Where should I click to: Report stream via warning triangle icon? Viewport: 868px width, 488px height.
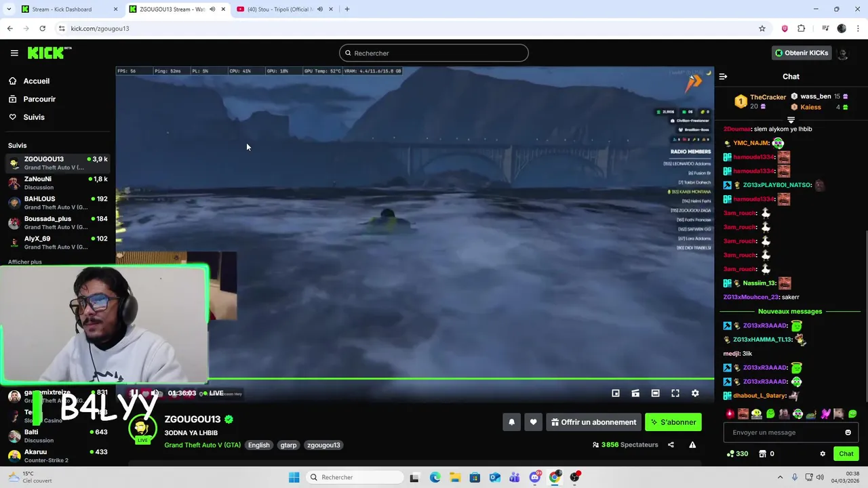(x=692, y=445)
